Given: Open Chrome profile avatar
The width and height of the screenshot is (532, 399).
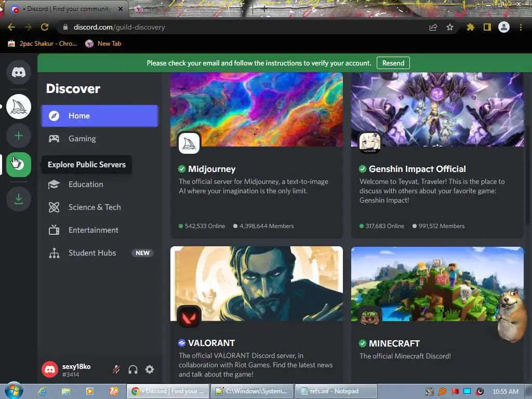Looking at the screenshot, I should point(504,27).
